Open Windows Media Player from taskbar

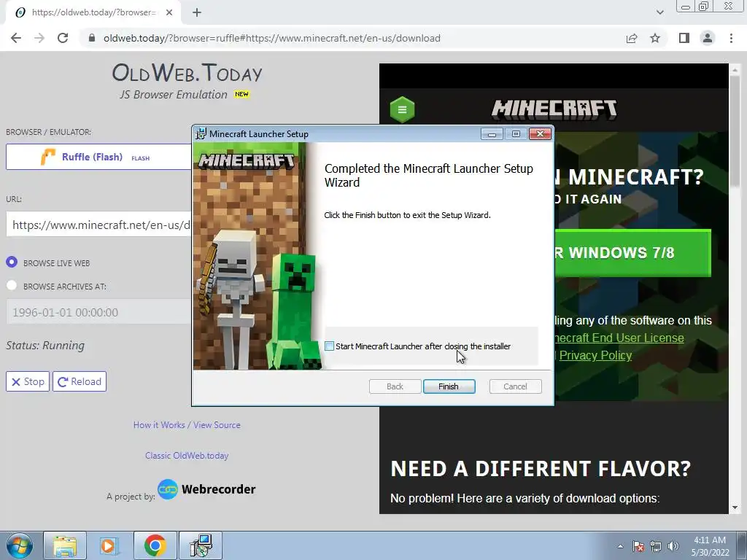point(109,545)
